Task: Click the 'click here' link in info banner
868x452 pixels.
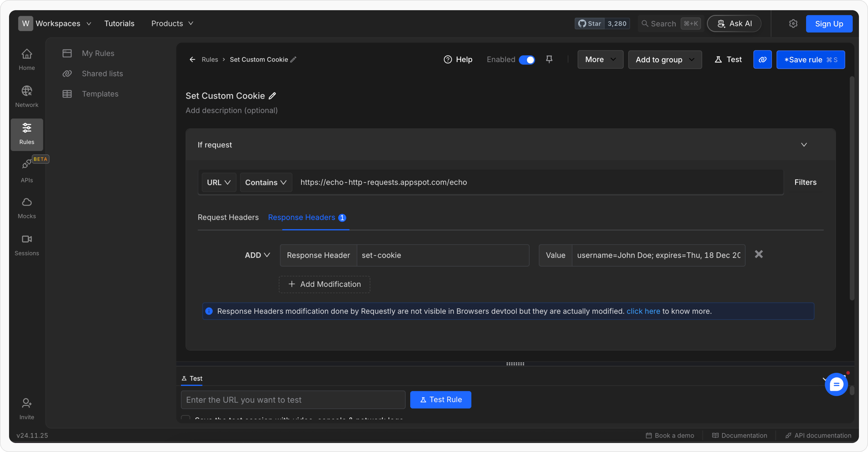Action: click(x=643, y=311)
